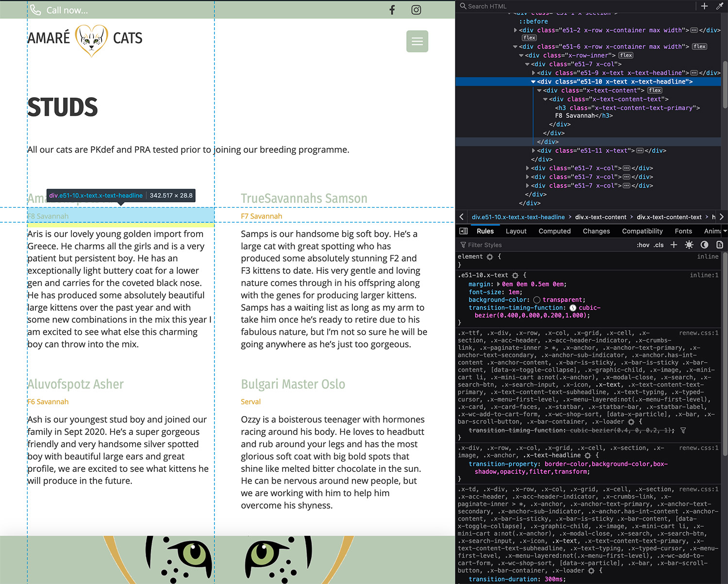Switch to the Computed tab
The image size is (728, 584).
[554, 231]
